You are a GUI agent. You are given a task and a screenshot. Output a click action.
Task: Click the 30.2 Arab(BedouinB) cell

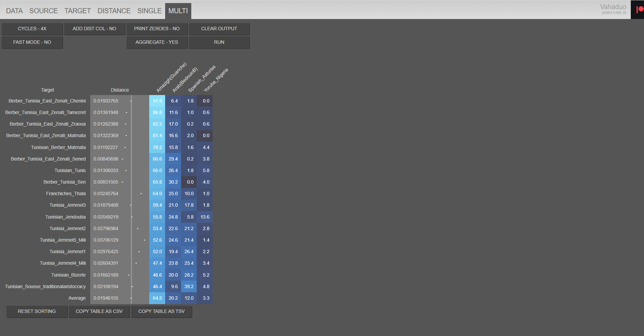click(x=173, y=182)
